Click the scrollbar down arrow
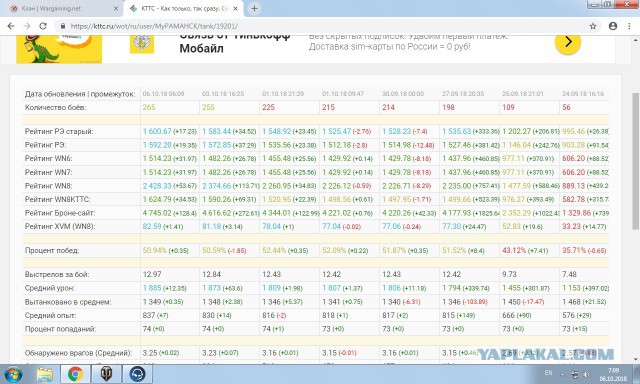The height and width of the screenshot is (384, 640). click(x=636, y=360)
